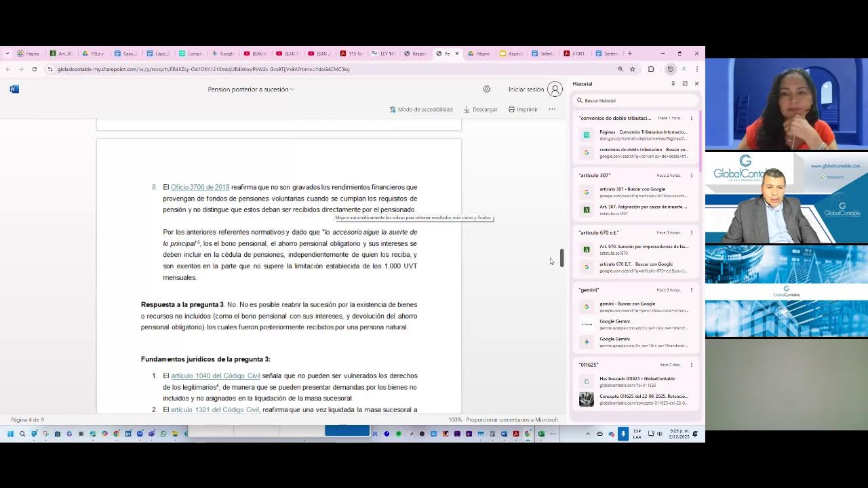Open the Oficio 3706 de 2018 link
This screenshot has height=488, width=868.
click(200, 187)
